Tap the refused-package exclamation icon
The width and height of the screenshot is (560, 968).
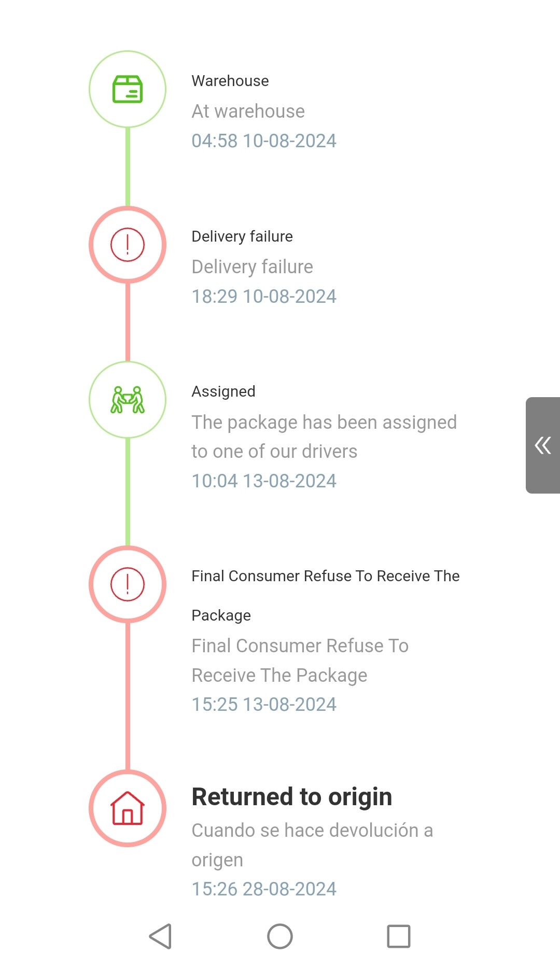tap(128, 584)
